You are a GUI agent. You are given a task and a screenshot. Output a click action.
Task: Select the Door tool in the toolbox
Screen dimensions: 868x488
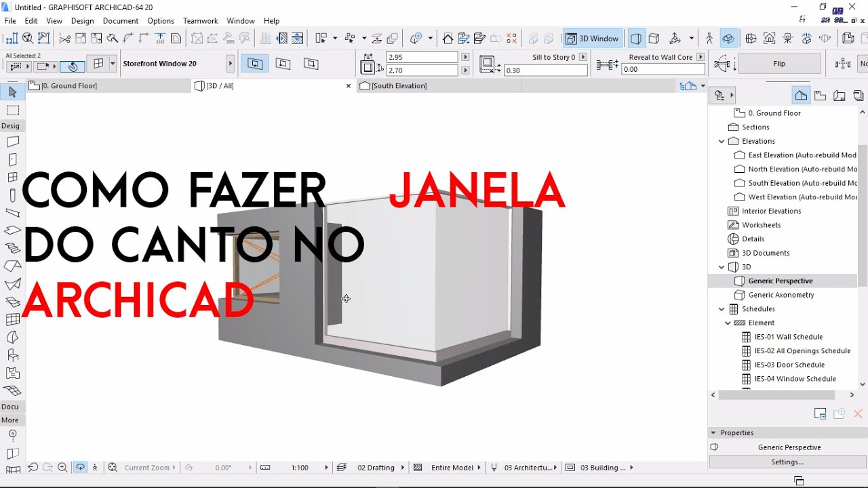point(12,160)
